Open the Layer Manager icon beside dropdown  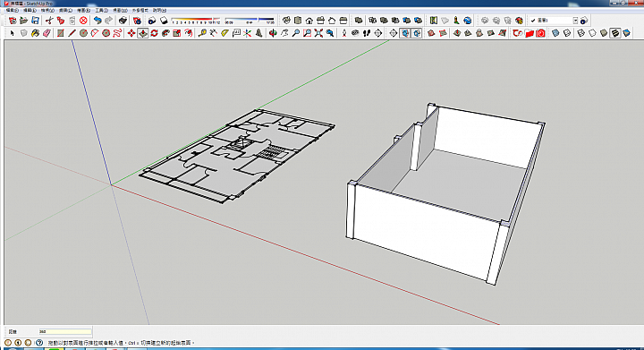(x=584, y=21)
